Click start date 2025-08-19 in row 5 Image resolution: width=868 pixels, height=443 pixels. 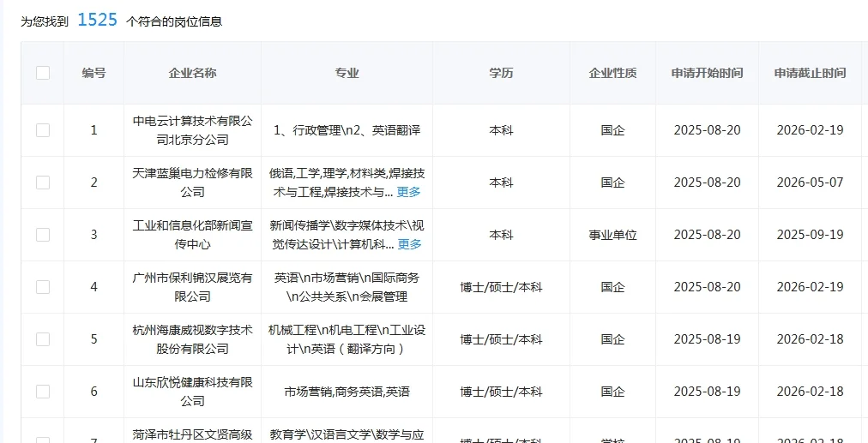(707, 339)
